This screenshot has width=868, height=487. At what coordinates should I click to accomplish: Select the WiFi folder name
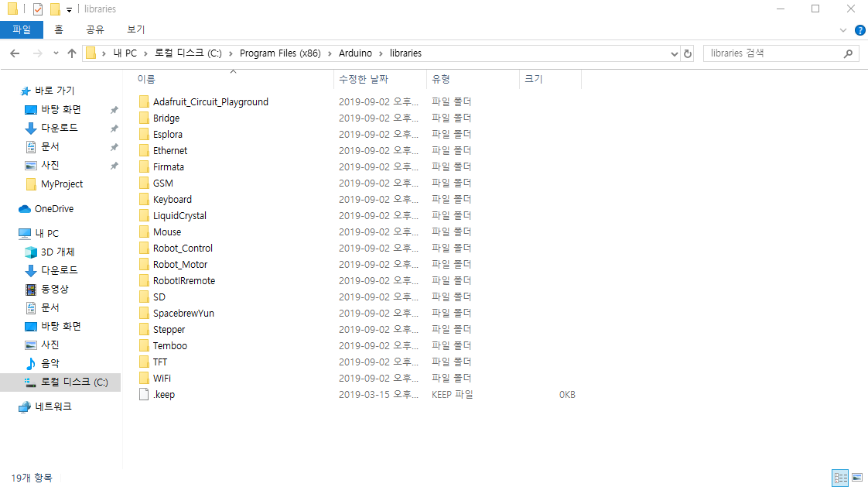click(x=162, y=379)
